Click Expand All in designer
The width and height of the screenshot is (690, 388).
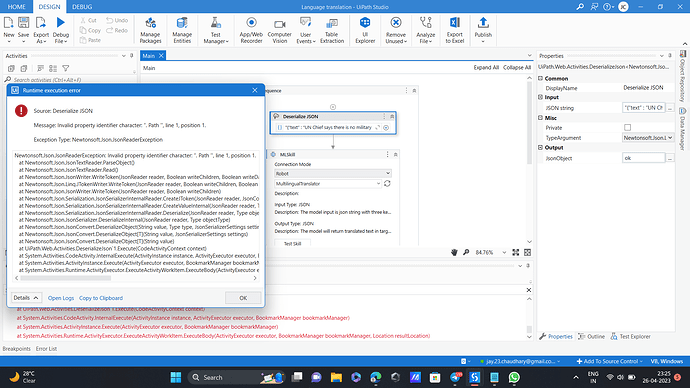[486, 67]
